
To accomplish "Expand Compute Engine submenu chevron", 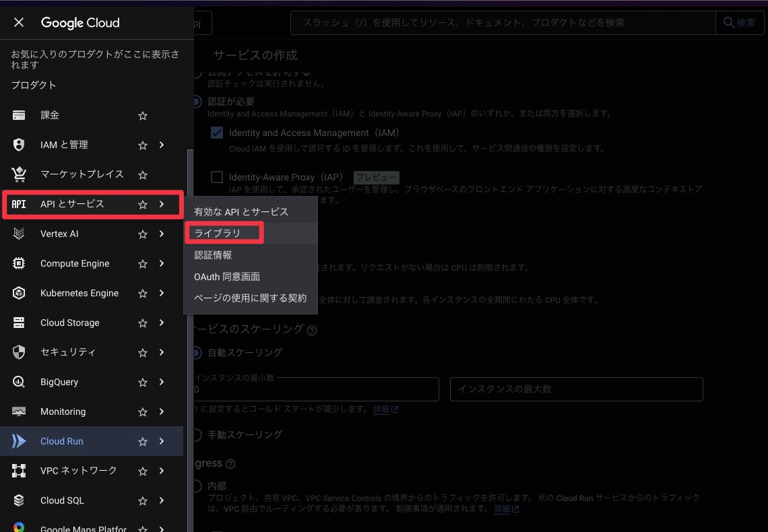I will [162, 263].
